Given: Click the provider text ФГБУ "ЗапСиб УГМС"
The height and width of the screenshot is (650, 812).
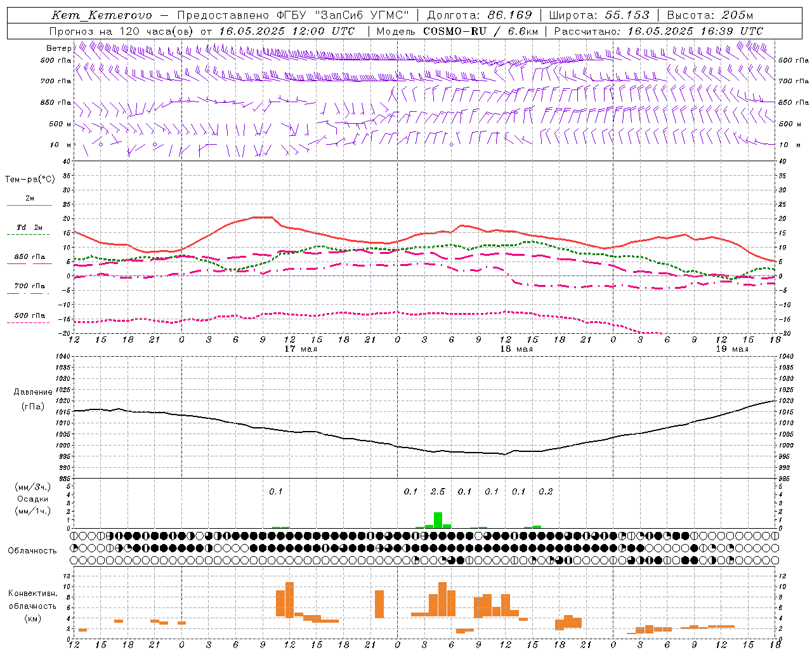Looking at the screenshot, I should [343, 15].
